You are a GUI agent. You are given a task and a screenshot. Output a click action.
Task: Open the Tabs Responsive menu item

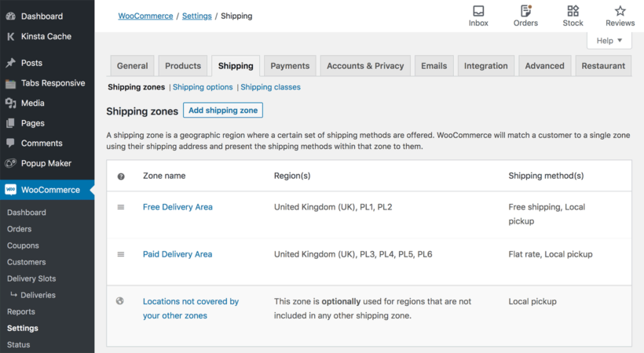pyautogui.click(x=53, y=83)
